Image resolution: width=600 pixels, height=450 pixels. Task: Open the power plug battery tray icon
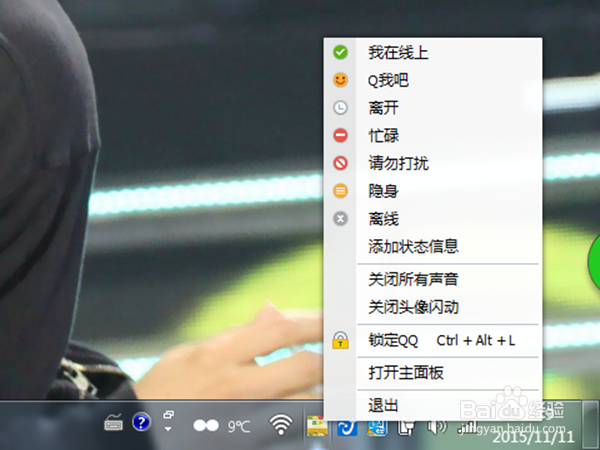pos(406,428)
